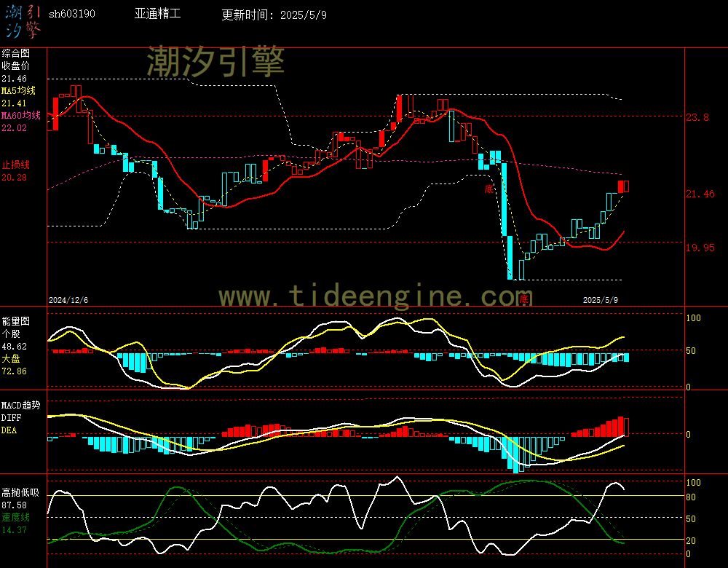Click the 19.95 price axis label
Viewport: 728px width, 568px height.
click(700, 248)
